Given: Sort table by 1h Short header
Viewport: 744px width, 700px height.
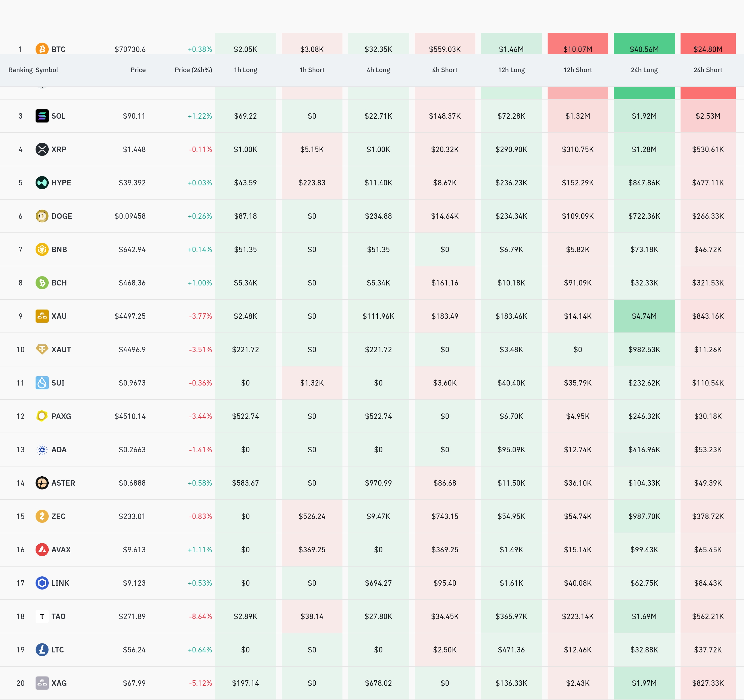Looking at the screenshot, I should tap(312, 70).
